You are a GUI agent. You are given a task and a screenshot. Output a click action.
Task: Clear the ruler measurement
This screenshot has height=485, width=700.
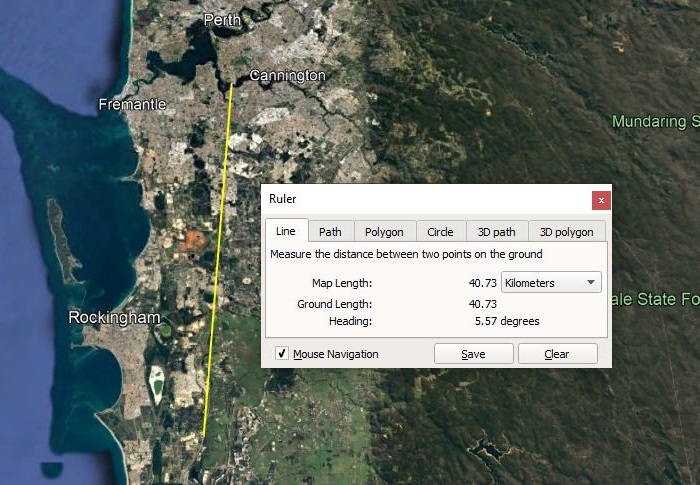point(556,354)
